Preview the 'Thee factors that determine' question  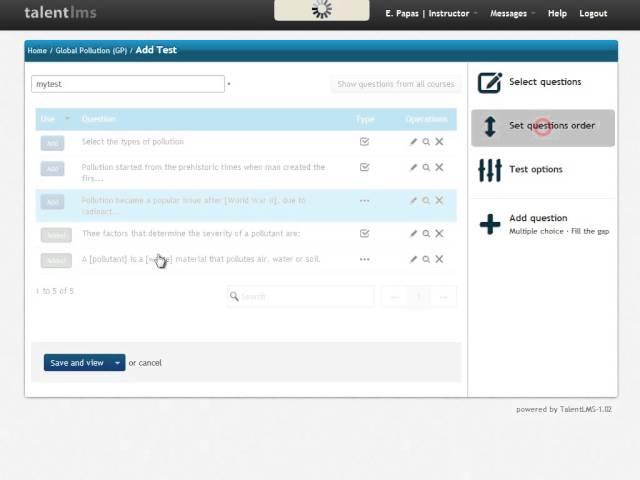click(x=426, y=233)
